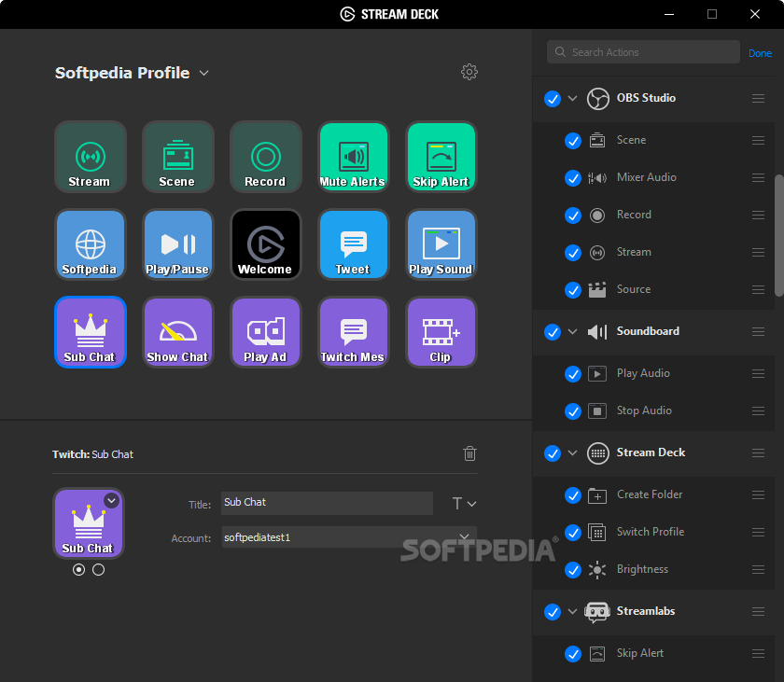Select the Record key on the deck
Screen dimensions: 784x682
pos(265,157)
